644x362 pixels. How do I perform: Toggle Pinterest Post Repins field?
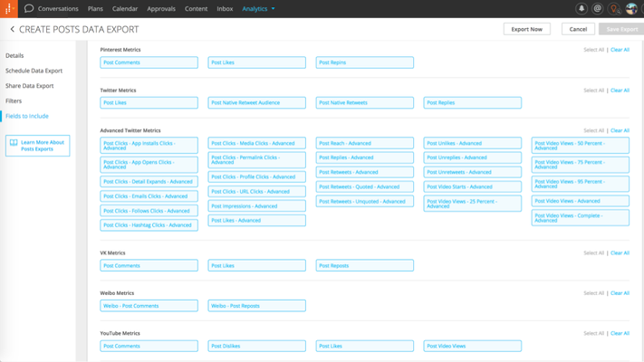click(x=365, y=62)
